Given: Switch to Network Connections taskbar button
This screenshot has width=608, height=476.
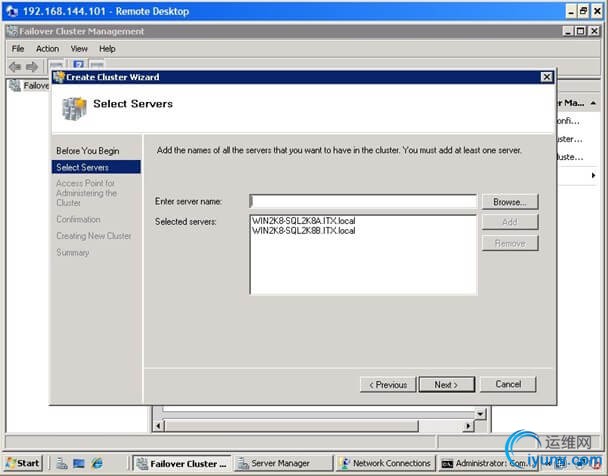Looking at the screenshot, I should [386, 463].
